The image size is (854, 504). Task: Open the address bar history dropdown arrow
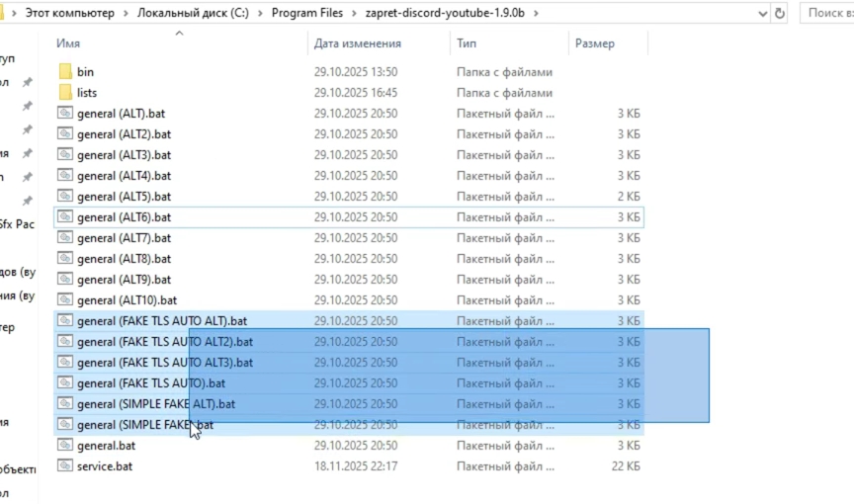click(762, 14)
